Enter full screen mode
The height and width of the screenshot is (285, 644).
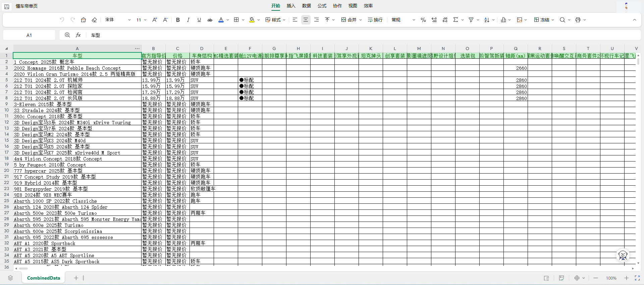coord(637,278)
